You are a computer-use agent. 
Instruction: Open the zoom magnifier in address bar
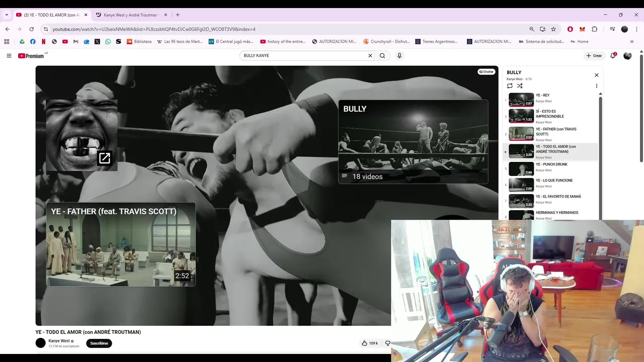[532, 29]
